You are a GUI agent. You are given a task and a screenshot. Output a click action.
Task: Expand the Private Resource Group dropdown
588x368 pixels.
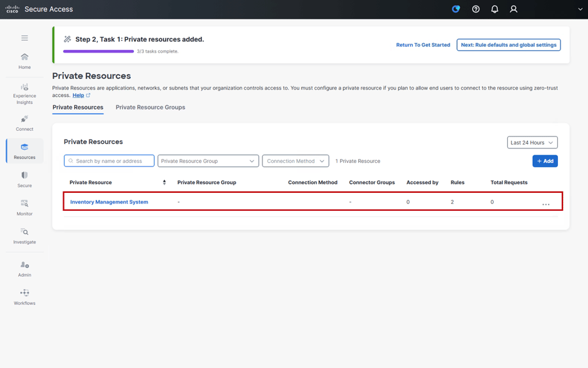point(208,161)
